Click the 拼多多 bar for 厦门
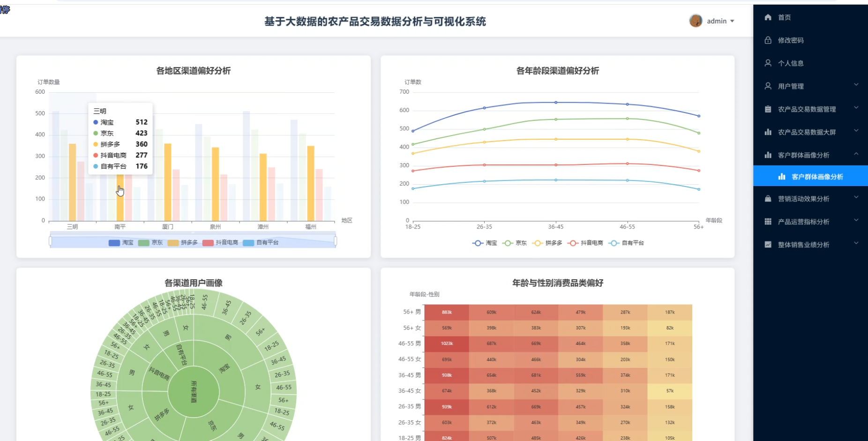The image size is (868, 441). pos(168,182)
